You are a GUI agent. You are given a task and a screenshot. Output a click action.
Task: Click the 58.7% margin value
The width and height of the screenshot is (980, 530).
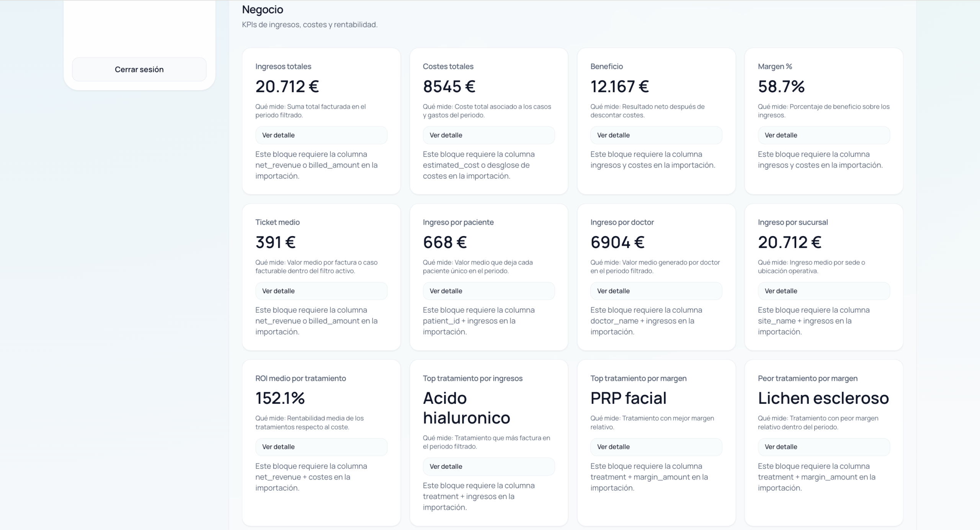[x=781, y=86]
